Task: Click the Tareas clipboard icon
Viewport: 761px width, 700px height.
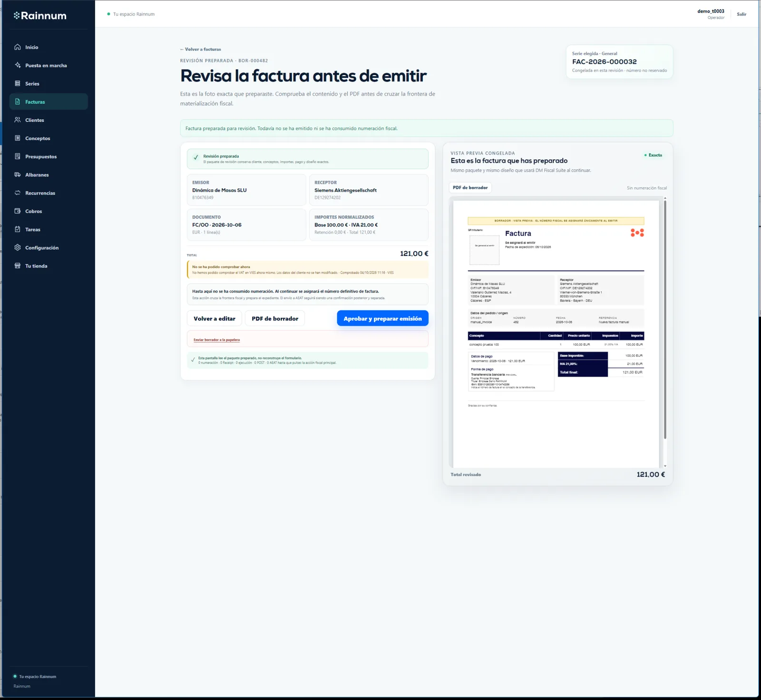Action: pos(18,229)
